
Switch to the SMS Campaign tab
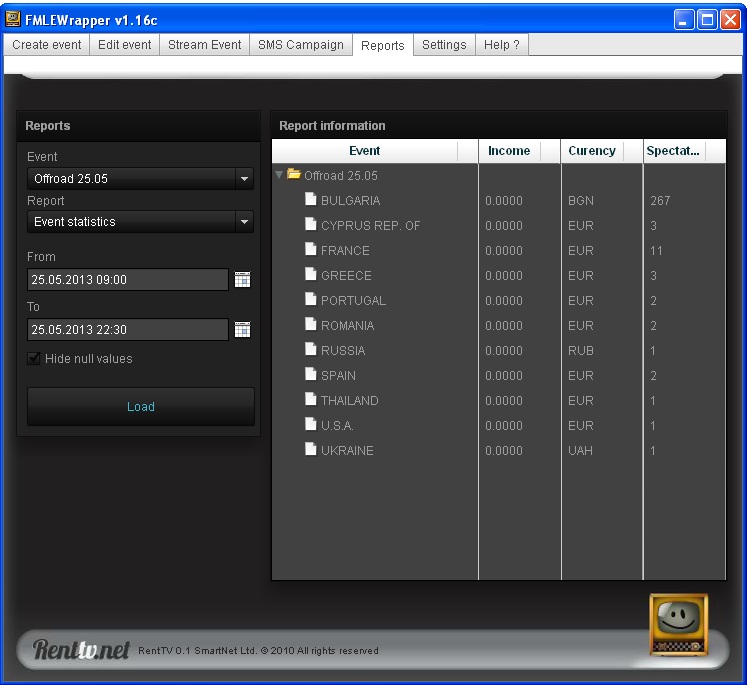point(301,45)
